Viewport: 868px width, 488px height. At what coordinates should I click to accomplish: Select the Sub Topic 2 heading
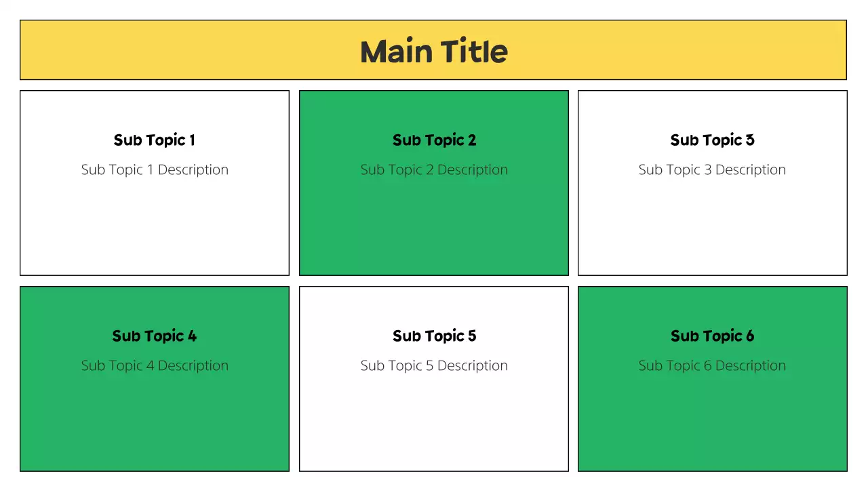click(434, 140)
